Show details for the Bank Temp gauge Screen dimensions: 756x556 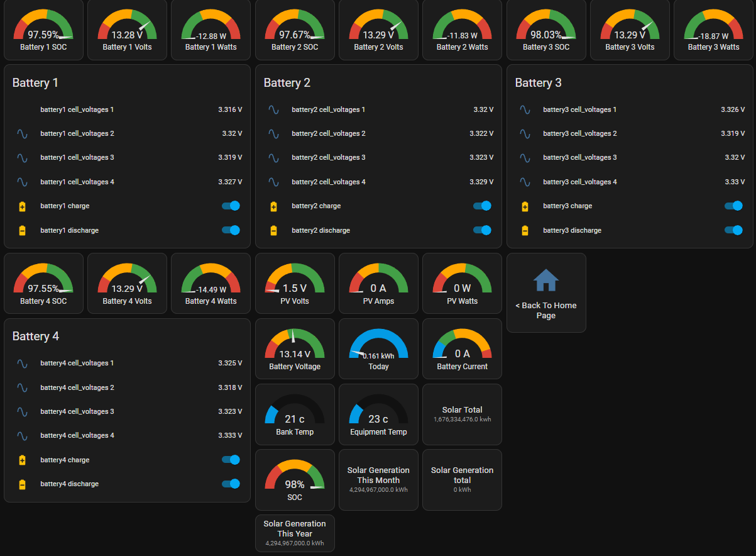(295, 414)
